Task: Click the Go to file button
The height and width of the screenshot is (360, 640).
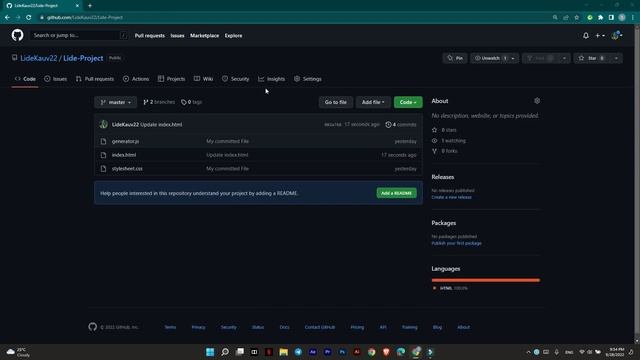Action: pyautogui.click(x=336, y=102)
